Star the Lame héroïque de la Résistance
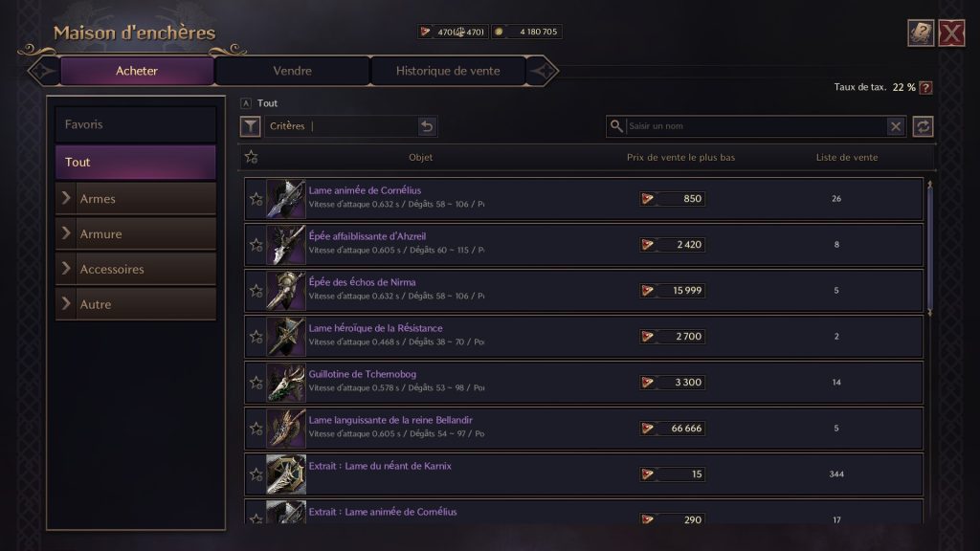 (x=256, y=337)
